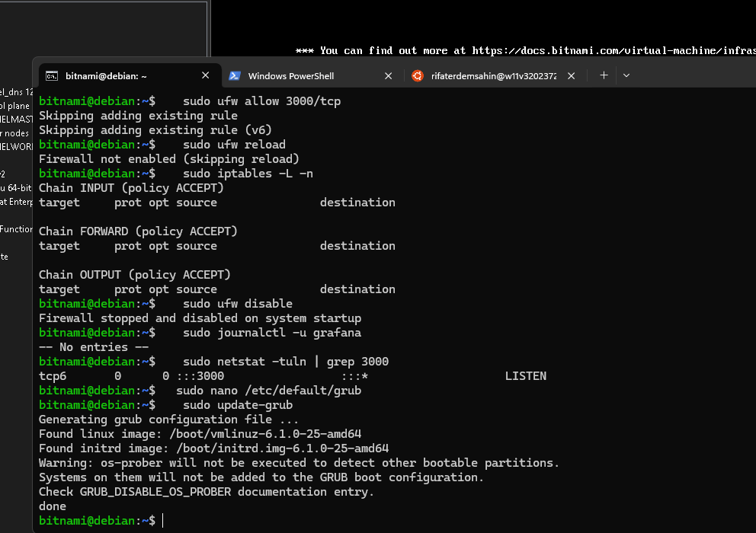Click the command prompt icon on bitnami tab

52,75
